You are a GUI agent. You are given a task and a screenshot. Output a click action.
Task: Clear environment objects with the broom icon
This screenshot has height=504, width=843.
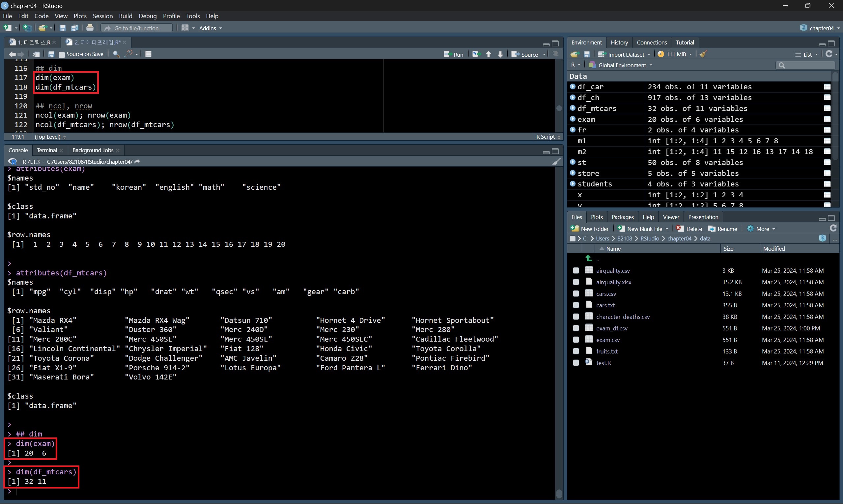pyautogui.click(x=703, y=54)
